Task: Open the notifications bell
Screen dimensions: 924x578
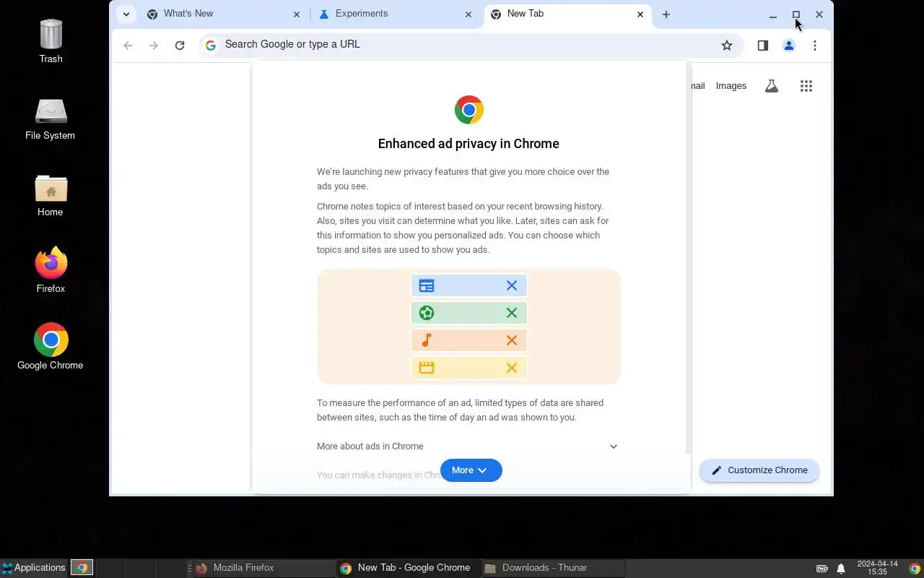Action: (x=841, y=569)
